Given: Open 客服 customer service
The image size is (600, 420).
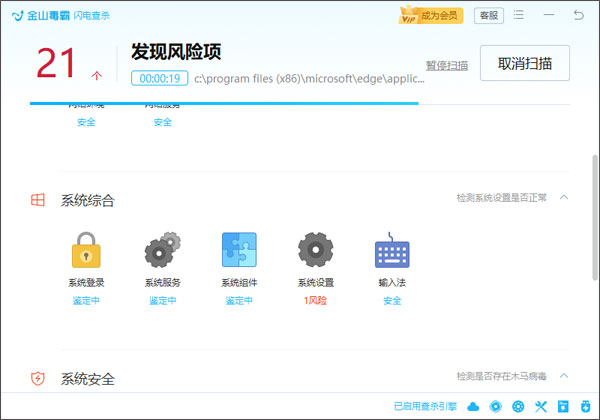Looking at the screenshot, I should 489,16.
